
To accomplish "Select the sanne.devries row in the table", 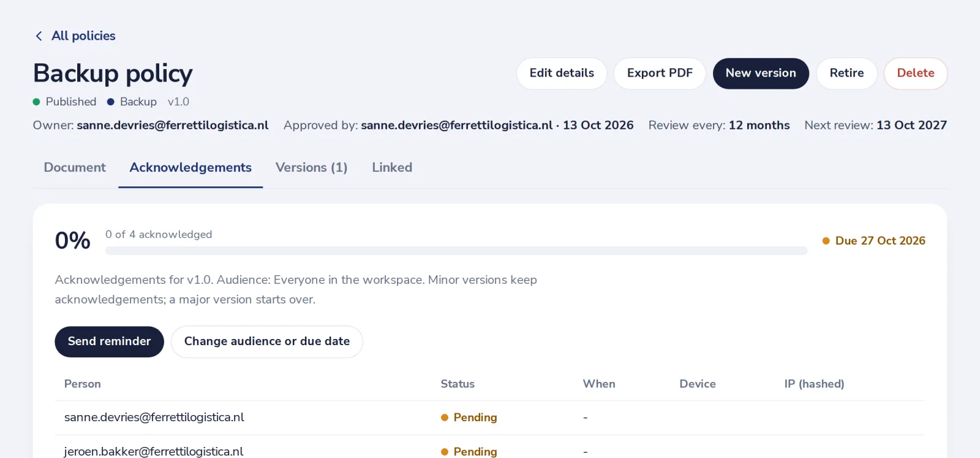I will tap(490, 418).
